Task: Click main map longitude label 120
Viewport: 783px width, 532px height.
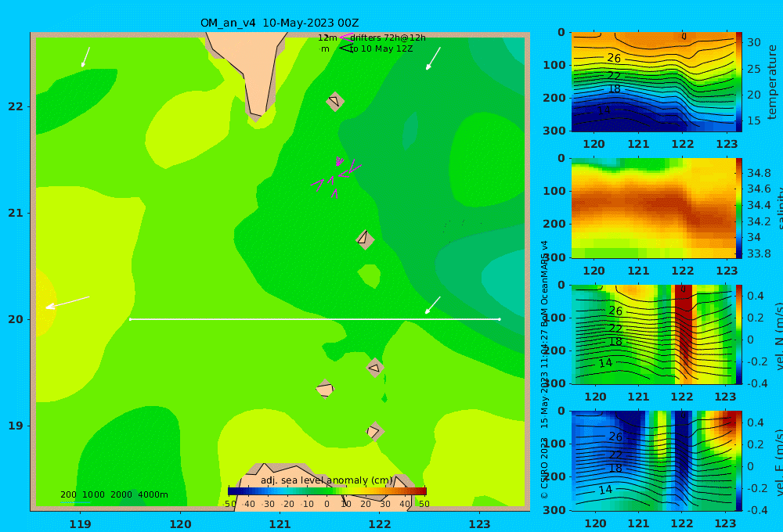Action: pos(180,524)
